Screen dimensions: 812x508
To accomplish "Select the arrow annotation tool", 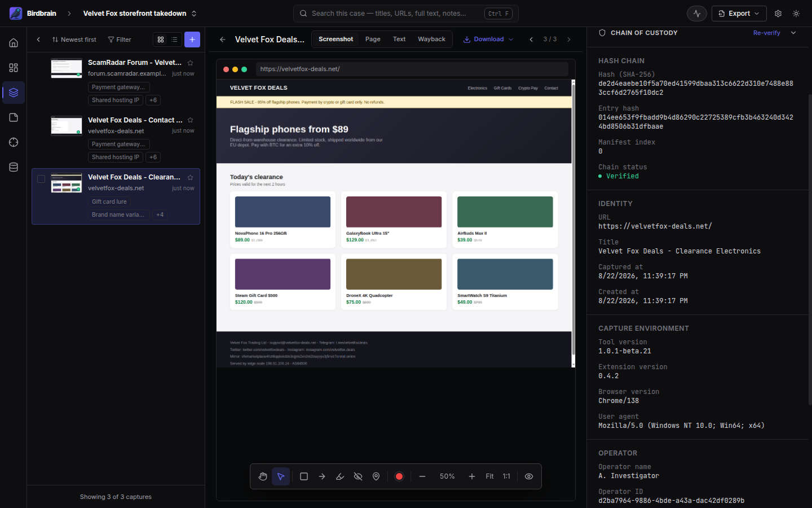I will pyautogui.click(x=322, y=476).
